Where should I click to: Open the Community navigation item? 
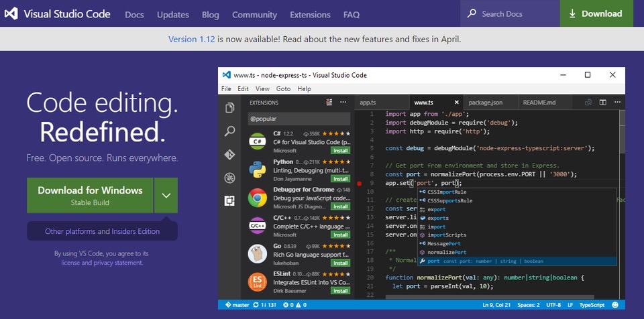pyautogui.click(x=255, y=14)
